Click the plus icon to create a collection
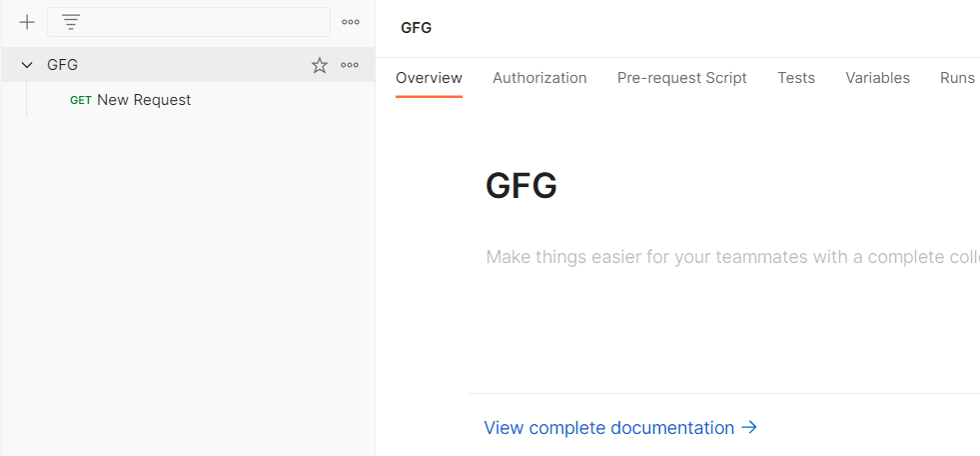 tap(27, 22)
